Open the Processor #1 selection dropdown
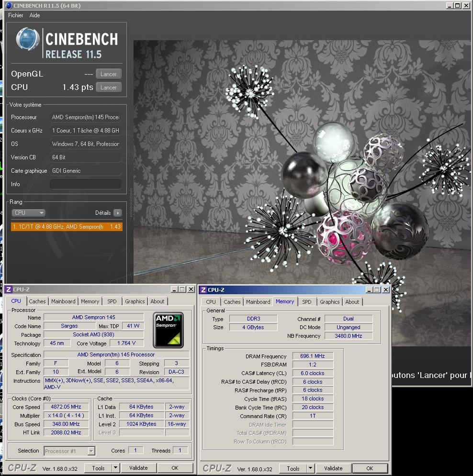473x476 pixels. click(x=69, y=451)
